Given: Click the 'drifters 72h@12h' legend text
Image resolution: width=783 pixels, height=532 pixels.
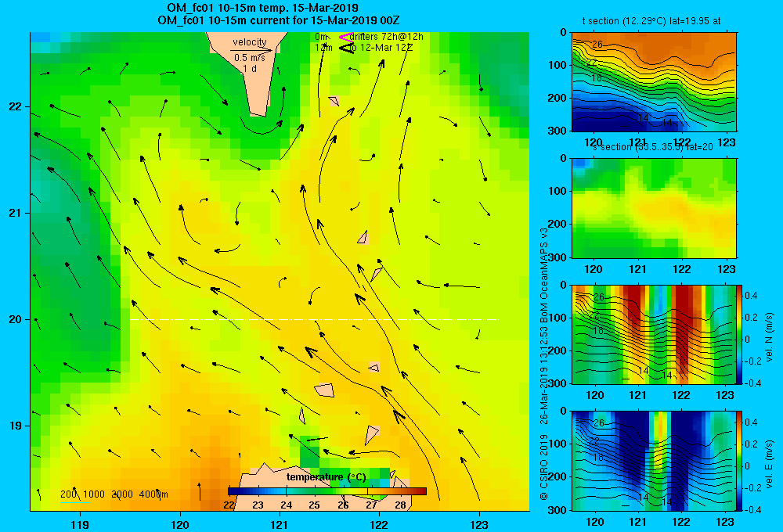Looking at the screenshot, I should tap(387, 37).
